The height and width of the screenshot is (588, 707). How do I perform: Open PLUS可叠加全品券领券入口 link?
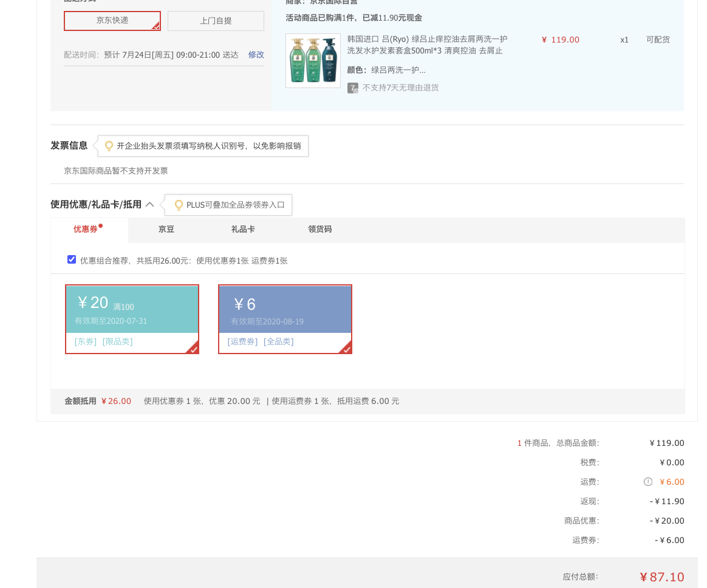(x=236, y=205)
